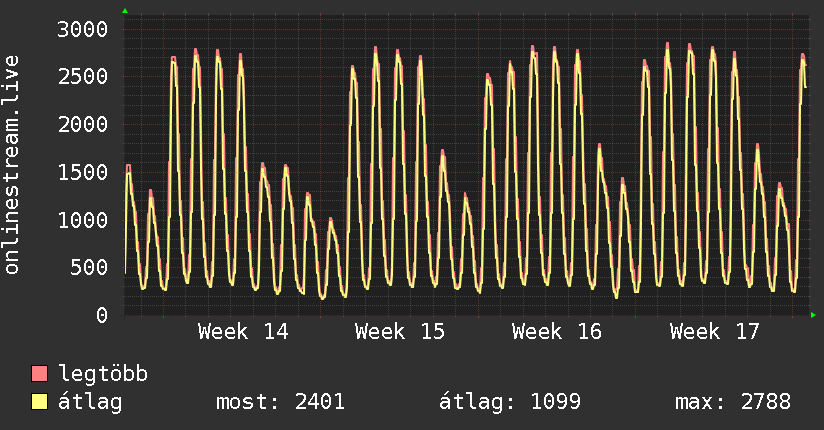Click the pink legtöbb legend swatch

(39, 373)
